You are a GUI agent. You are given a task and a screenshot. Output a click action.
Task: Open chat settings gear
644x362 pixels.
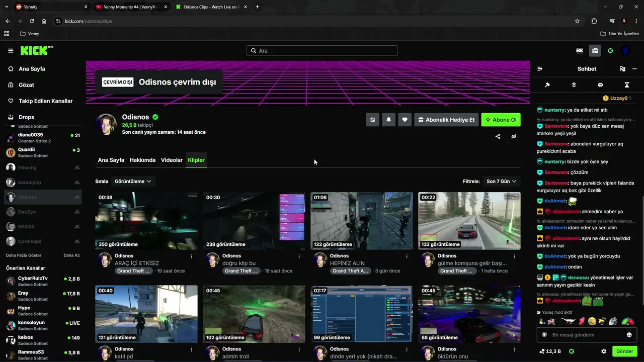point(604,351)
